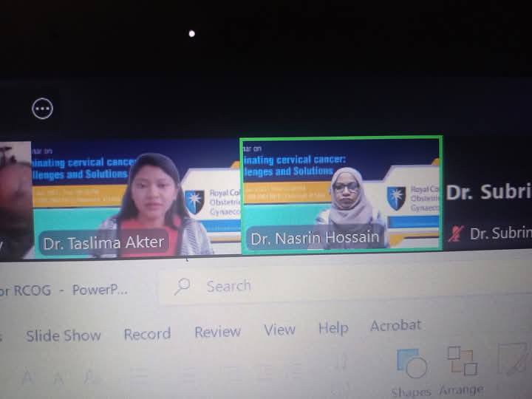Screen dimensions: 532x399
Task: Open the Shapes gallery icon
Action: (x=412, y=364)
